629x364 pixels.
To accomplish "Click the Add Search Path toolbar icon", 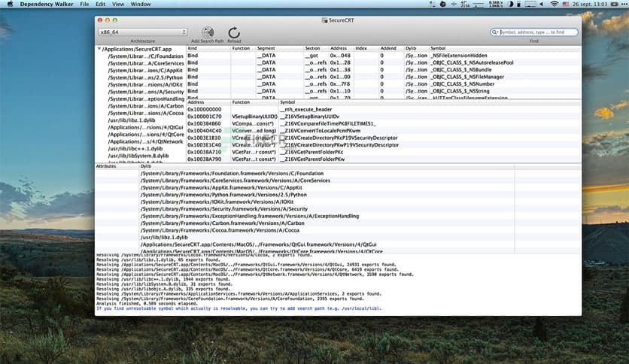I will (x=208, y=32).
